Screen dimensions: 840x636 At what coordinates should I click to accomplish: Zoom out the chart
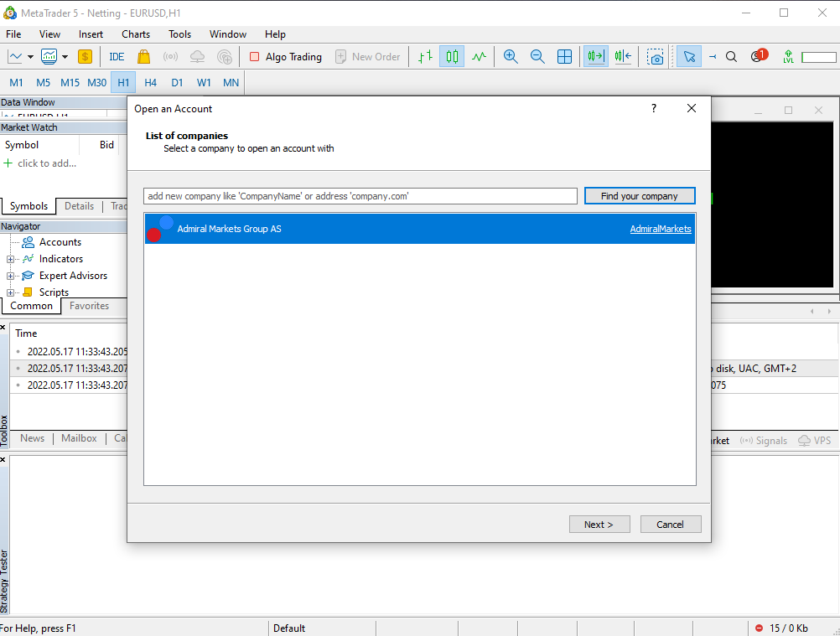pyautogui.click(x=537, y=56)
